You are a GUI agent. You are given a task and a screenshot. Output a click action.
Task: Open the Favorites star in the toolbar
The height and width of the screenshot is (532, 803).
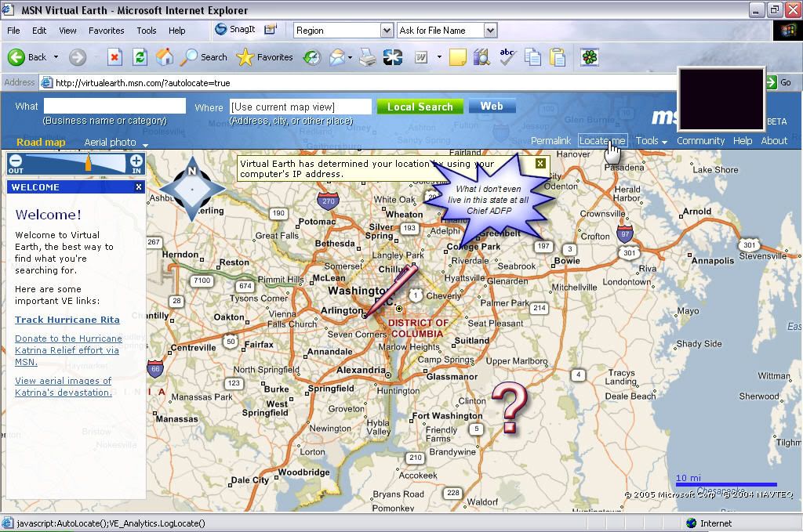pos(245,57)
